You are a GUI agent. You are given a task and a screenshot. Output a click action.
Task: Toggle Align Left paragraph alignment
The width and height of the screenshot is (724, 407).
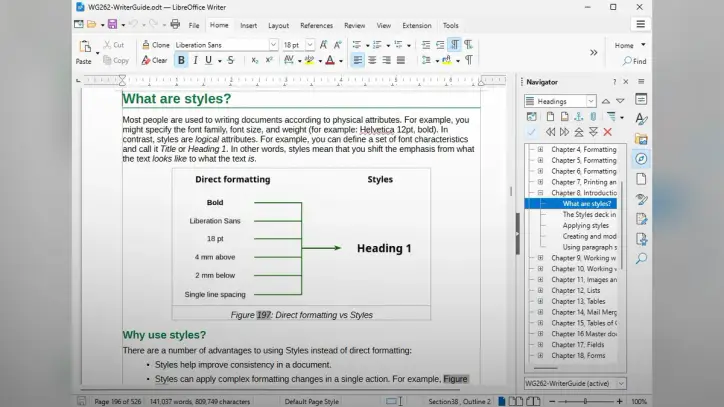[358, 60]
